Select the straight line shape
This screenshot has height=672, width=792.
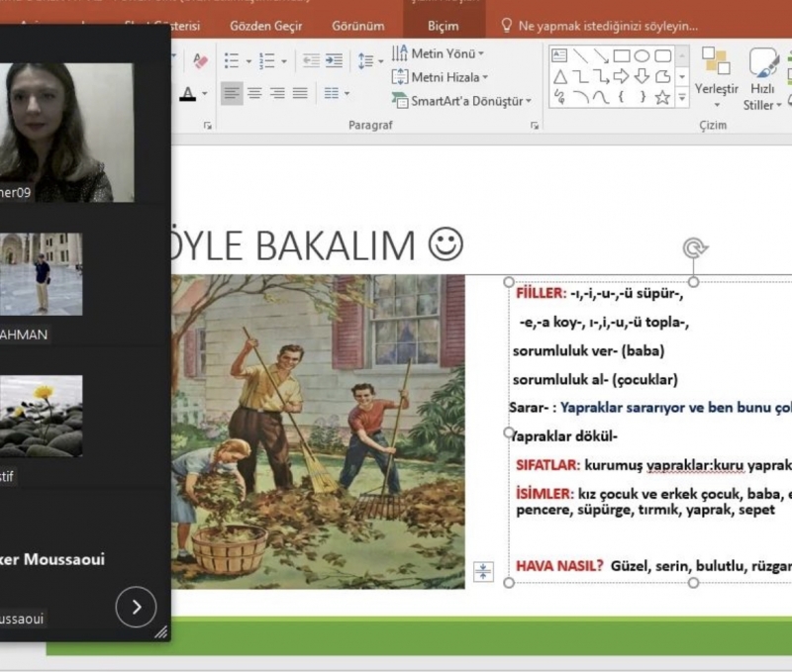(x=580, y=55)
